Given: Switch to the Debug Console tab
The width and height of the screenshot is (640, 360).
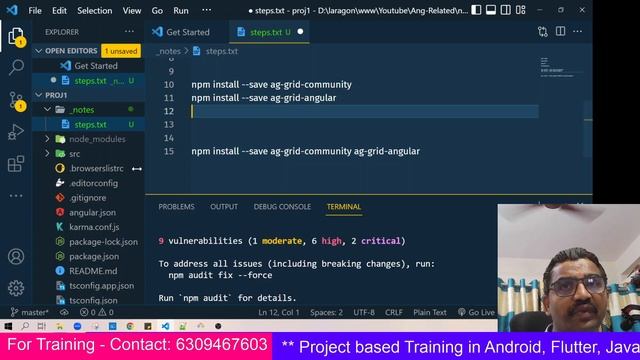Looking at the screenshot, I should [x=282, y=207].
